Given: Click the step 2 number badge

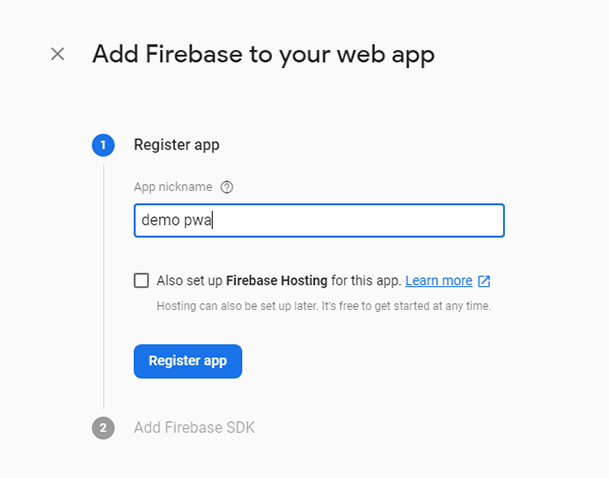Looking at the screenshot, I should pos(103,428).
